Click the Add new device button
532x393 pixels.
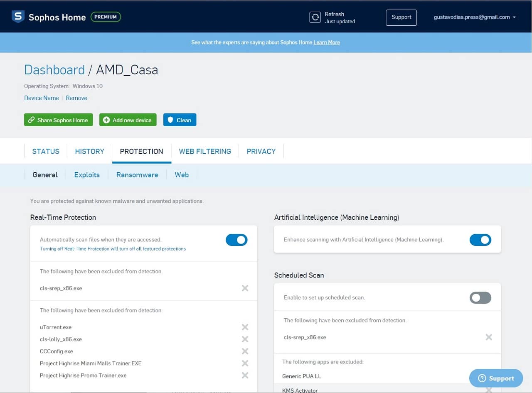click(128, 120)
